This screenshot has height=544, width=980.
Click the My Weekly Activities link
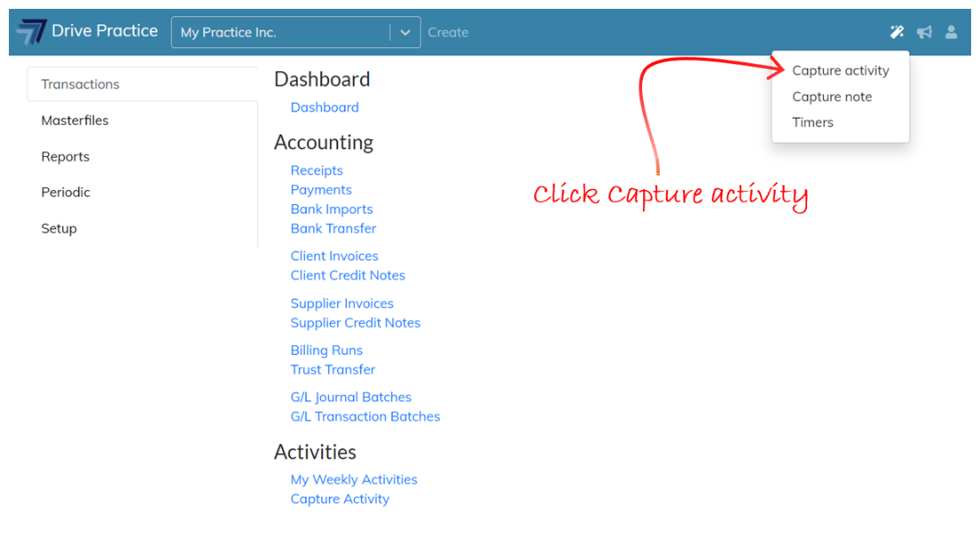[x=354, y=479]
